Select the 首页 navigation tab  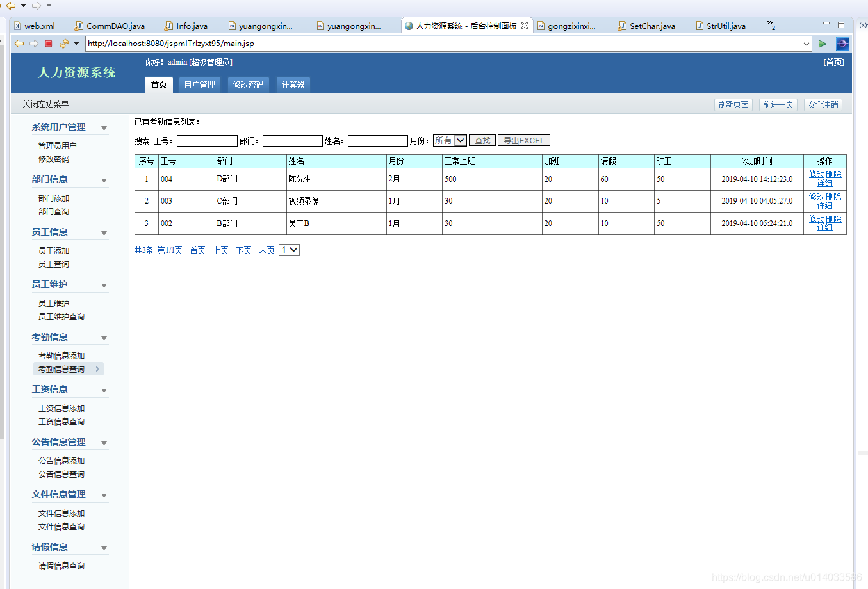(159, 85)
